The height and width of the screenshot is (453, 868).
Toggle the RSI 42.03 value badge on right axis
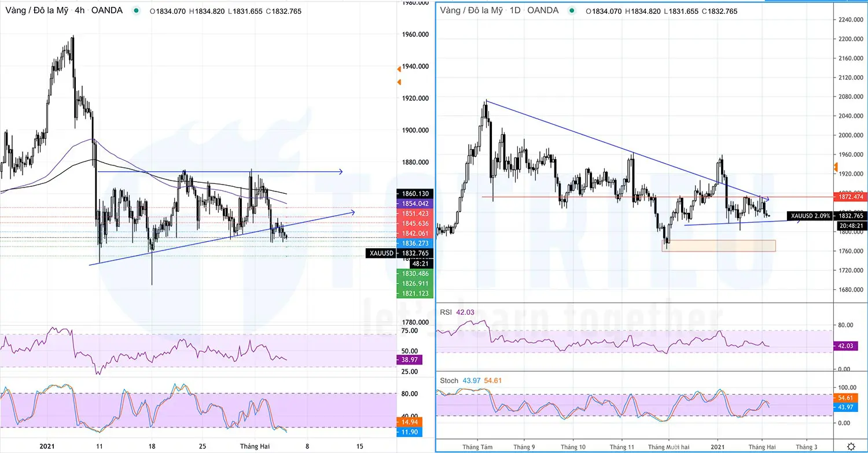point(846,346)
